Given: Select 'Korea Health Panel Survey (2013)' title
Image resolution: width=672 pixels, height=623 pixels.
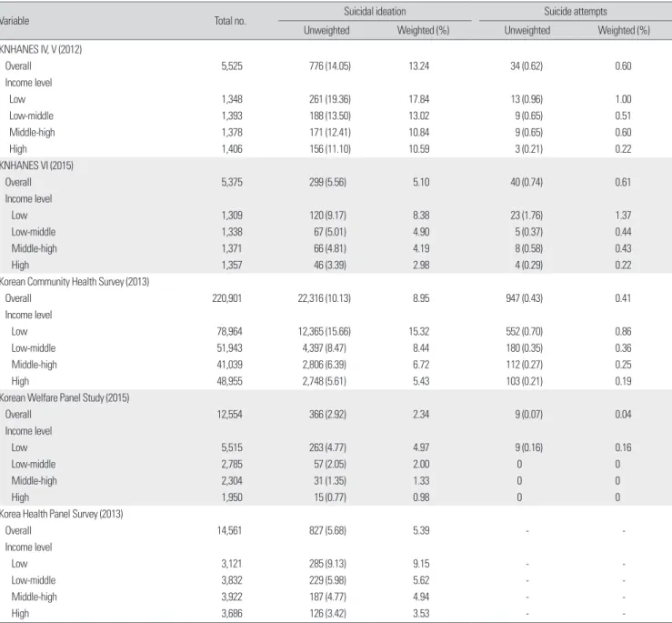Looking at the screenshot, I should (x=61, y=514).
